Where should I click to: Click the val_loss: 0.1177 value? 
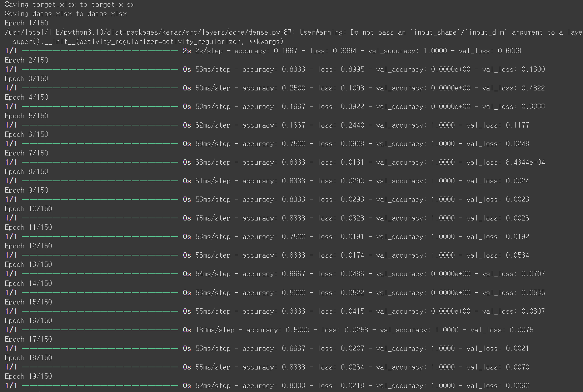pos(498,125)
